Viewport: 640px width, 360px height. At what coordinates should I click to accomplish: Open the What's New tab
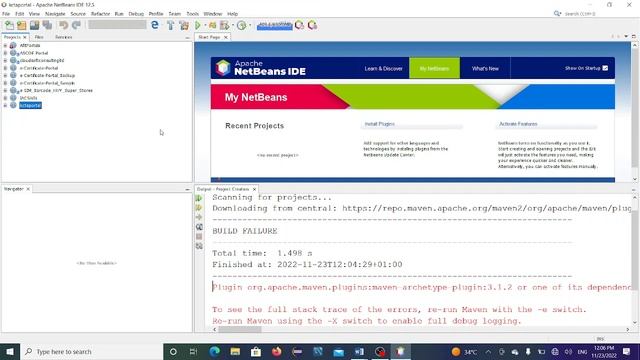click(x=485, y=68)
